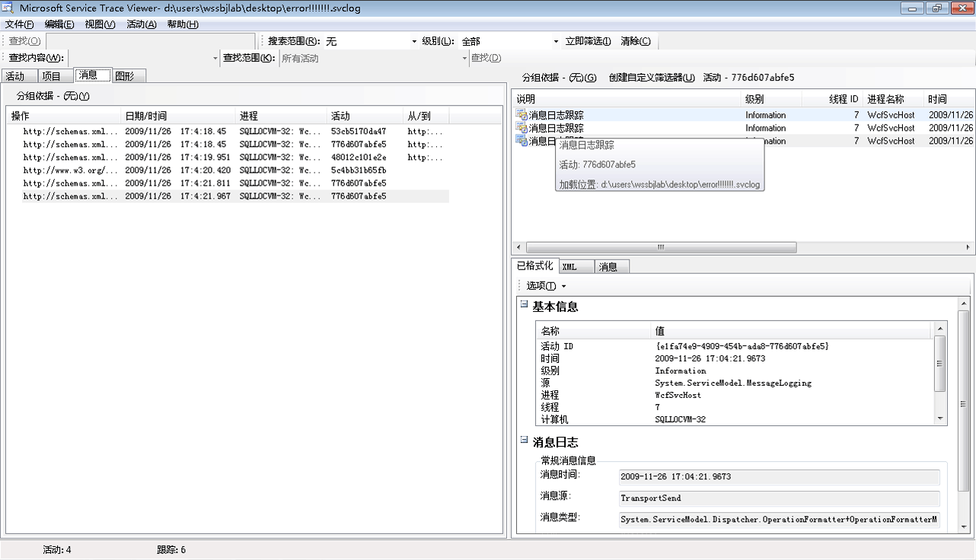Viewport: 976px width, 560px height.
Task: Click the 查找(D) button
Action: [486, 58]
